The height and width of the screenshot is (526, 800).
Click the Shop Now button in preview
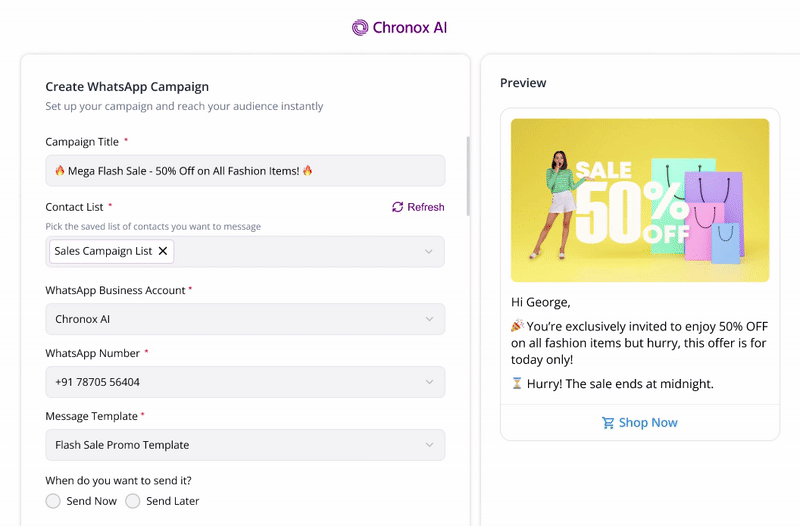point(640,422)
